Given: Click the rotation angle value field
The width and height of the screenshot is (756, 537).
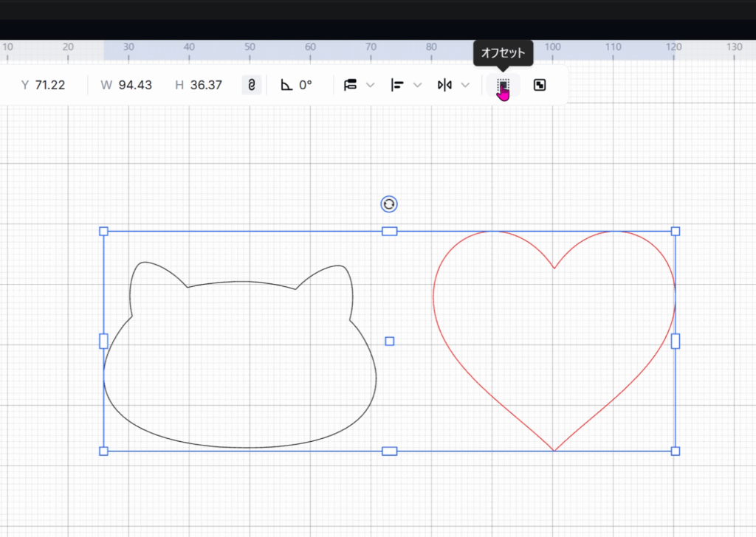Looking at the screenshot, I should tap(306, 86).
